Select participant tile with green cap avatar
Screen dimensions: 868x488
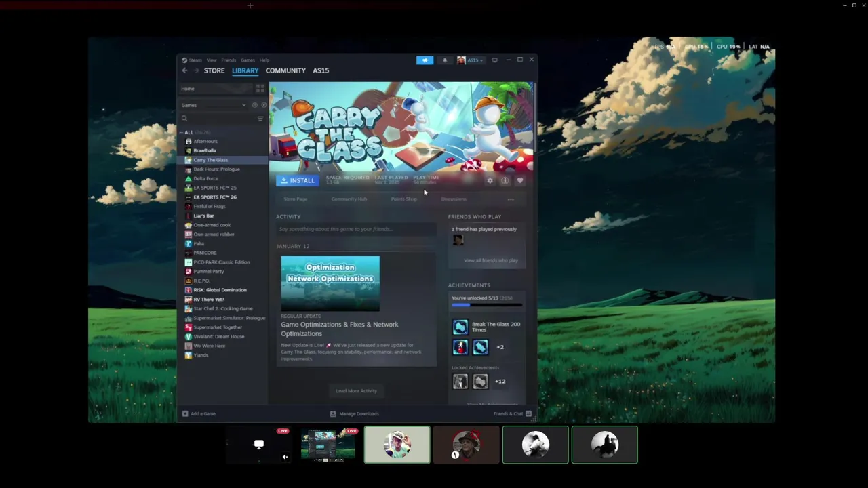(x=397, y=445)
